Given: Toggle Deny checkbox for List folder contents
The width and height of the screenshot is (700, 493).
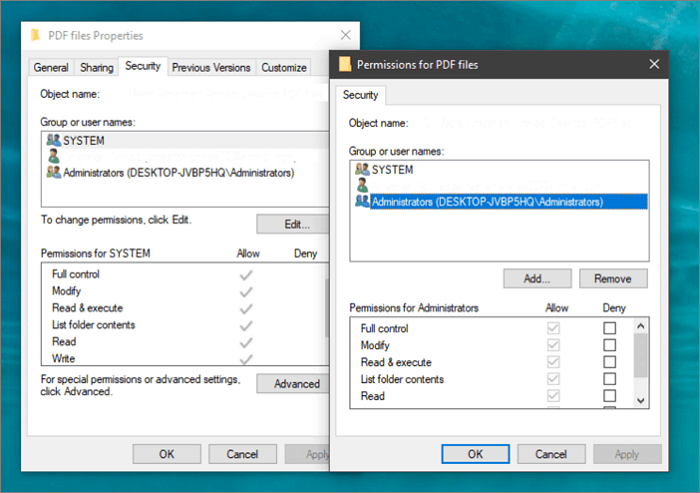Looking at the screenshot, I should [609, 379].
